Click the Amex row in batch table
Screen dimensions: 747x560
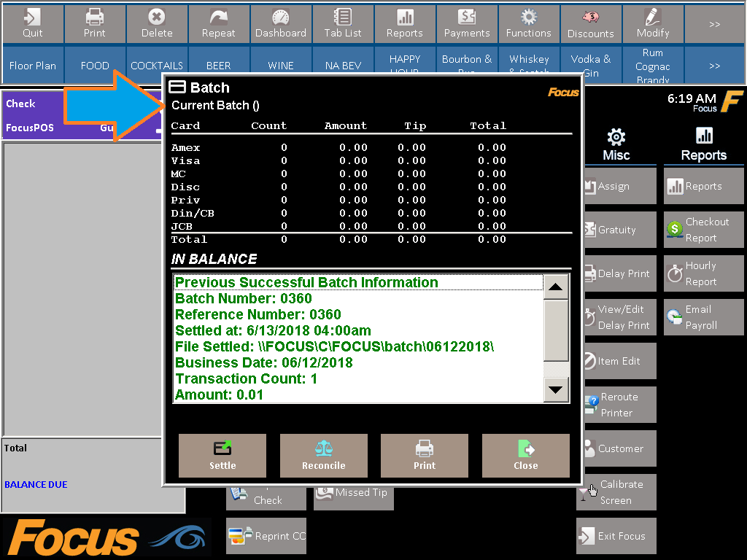338,147
